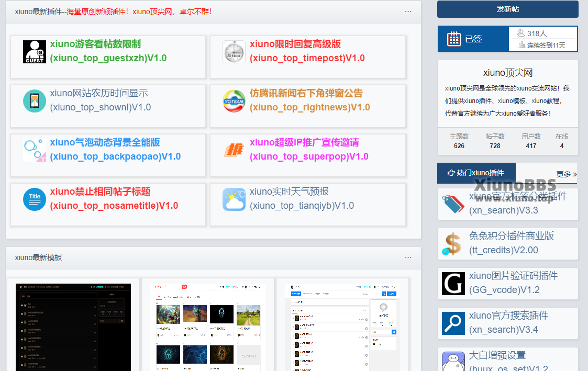Viewport: 588px width, 371px height.
Task: Open xiuno官方搜索插件 link in sidebar
Action: (508, 322)
